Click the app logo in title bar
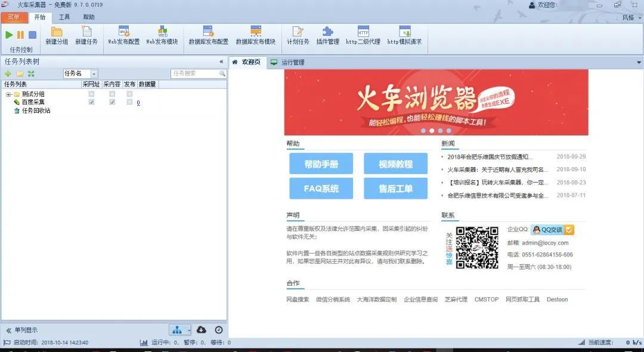644x352 pixels. 5,5
